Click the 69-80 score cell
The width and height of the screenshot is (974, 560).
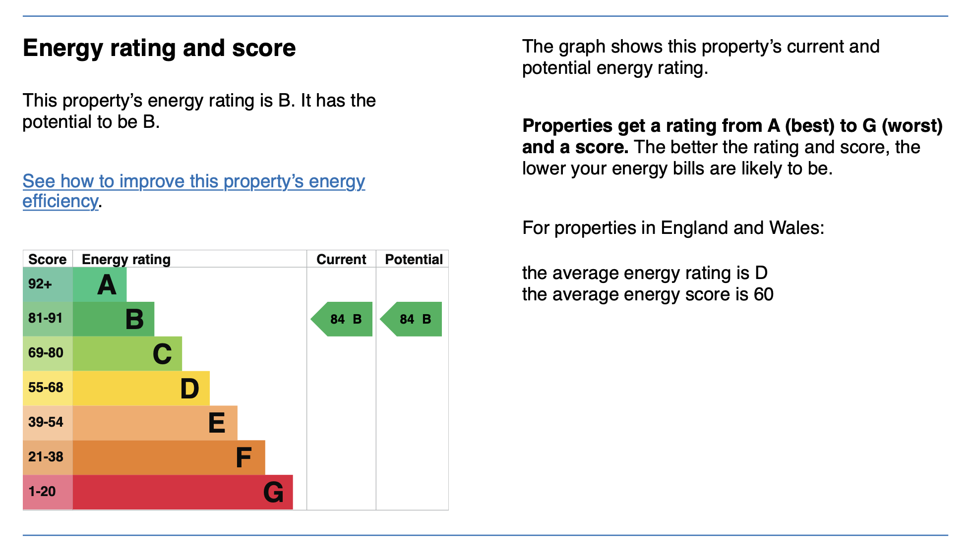tap(48, 354)
